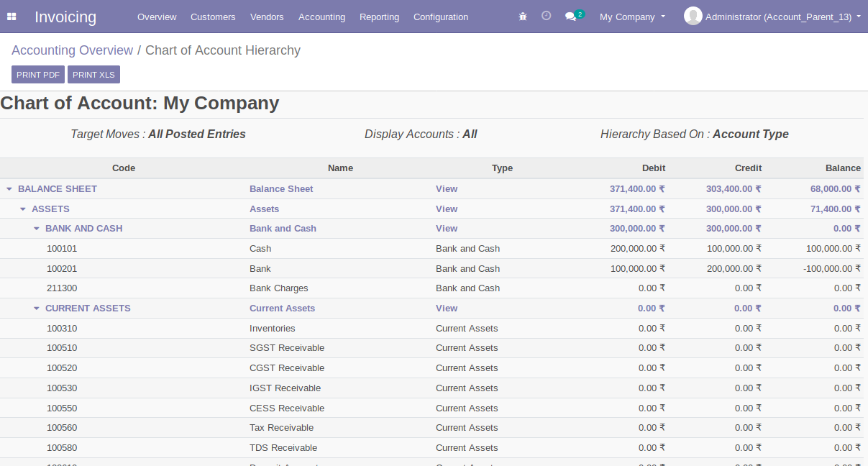
Task: Collapse the CURRENT ASSETS group
Action: [37, 309]
